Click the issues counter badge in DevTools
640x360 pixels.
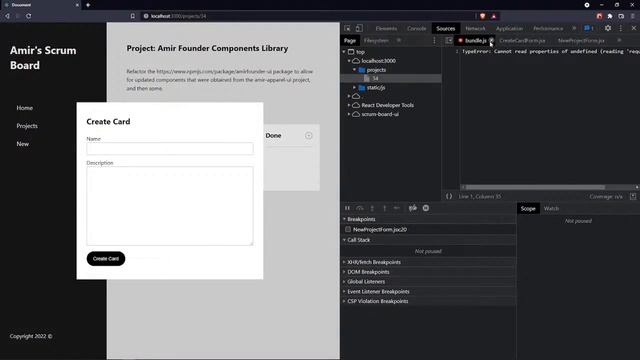tap(589, 28)
